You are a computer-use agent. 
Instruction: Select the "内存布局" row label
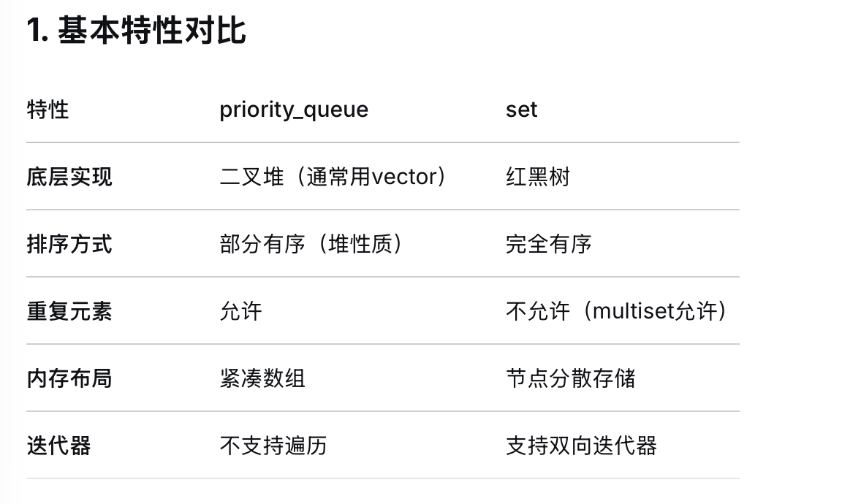coord(69,378)
